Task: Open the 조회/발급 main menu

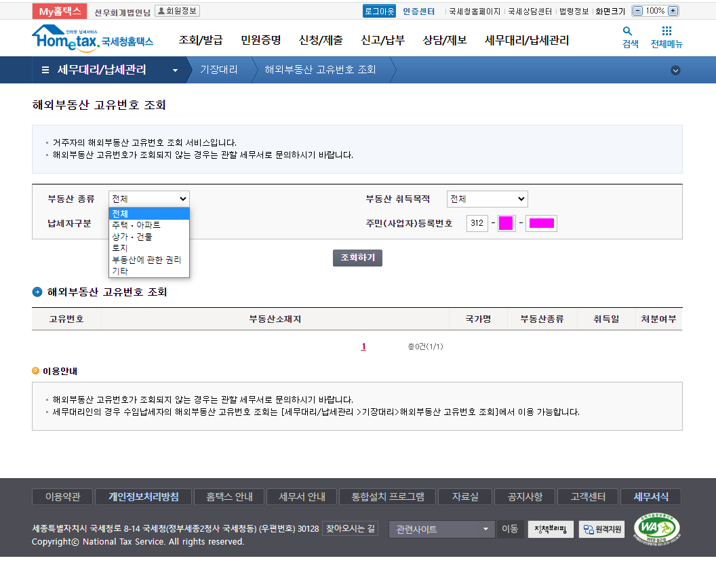Action: (201, 40)
